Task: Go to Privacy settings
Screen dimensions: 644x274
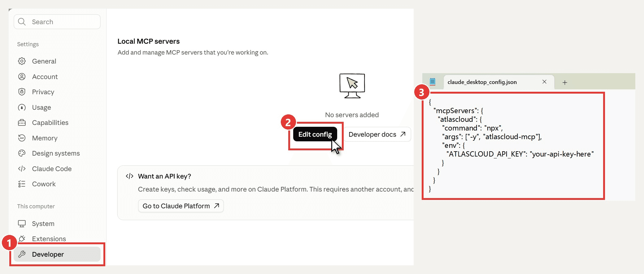Action: click(x=57, y=92)
